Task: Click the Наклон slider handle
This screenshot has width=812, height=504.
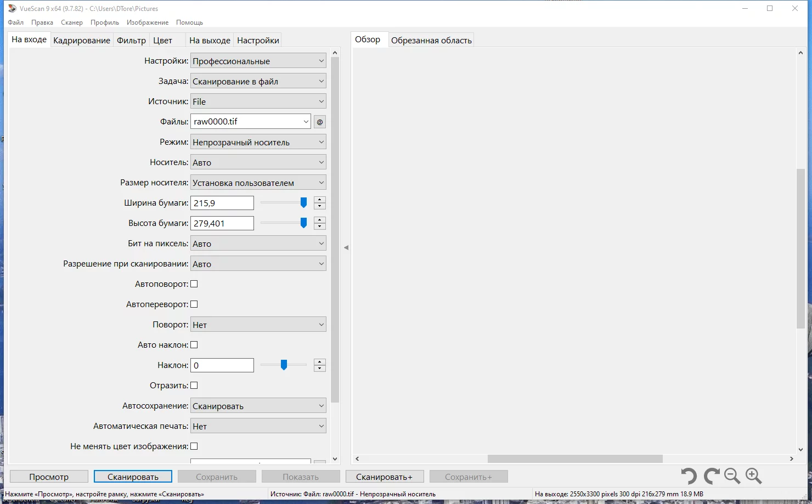Action: pyautogui.click(x=284, y=365)
